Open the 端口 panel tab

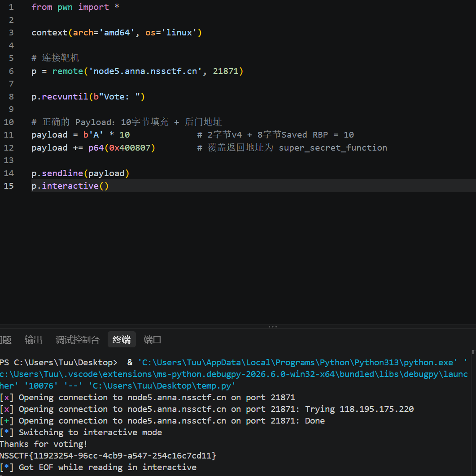[x=153, y=340]
